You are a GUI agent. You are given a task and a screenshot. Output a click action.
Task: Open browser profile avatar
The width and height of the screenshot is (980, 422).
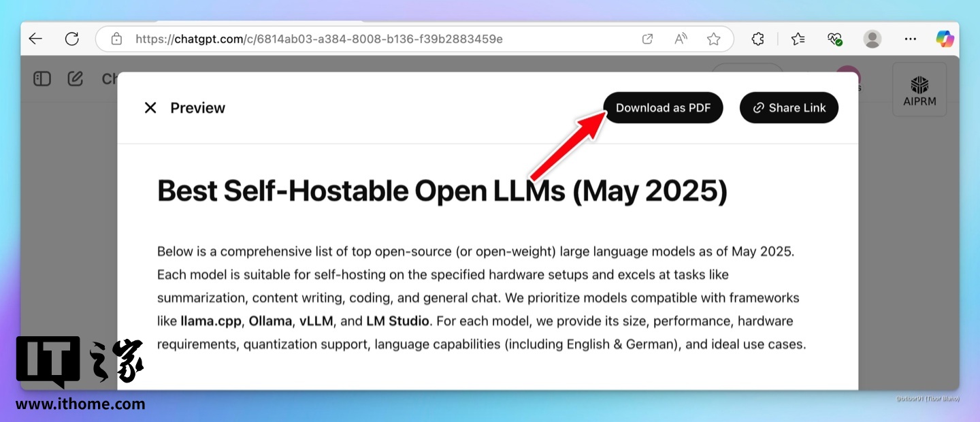click(x=872, y=39)
